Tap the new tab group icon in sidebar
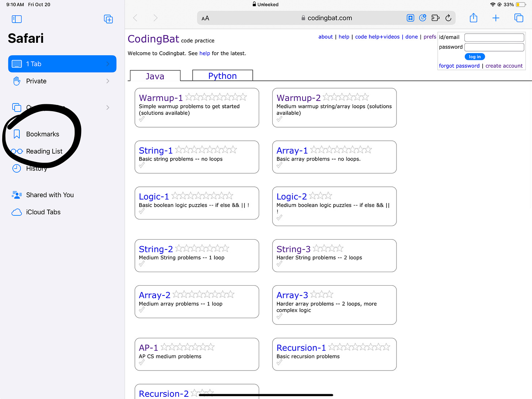The image size is (532, 399). (108, 19)
